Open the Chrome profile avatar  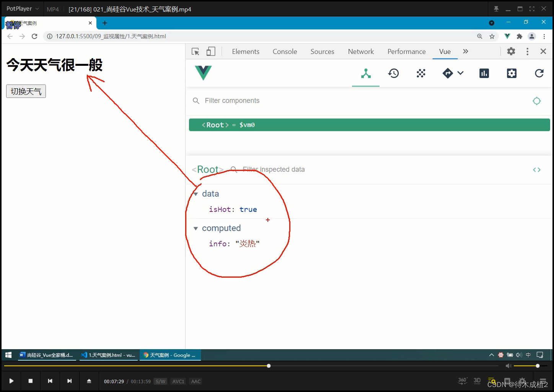click(532, 36)
